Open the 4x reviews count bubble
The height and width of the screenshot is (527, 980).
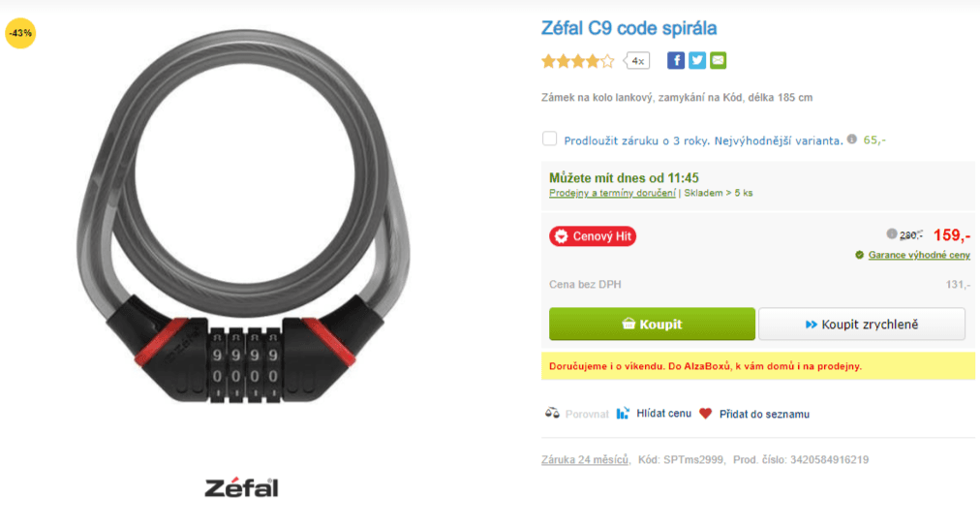click(x=637, y=61)
